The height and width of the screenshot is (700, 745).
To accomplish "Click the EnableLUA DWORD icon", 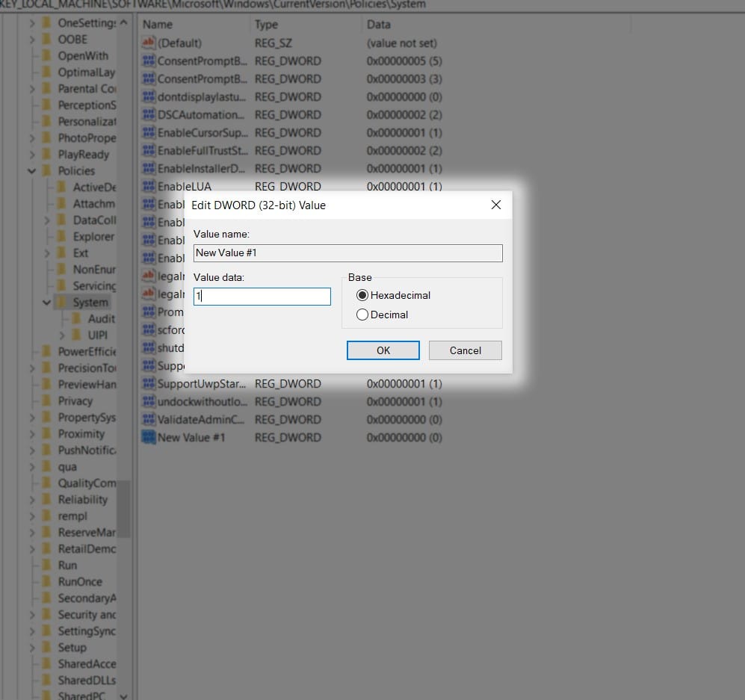I will click(x=149, y=186).
